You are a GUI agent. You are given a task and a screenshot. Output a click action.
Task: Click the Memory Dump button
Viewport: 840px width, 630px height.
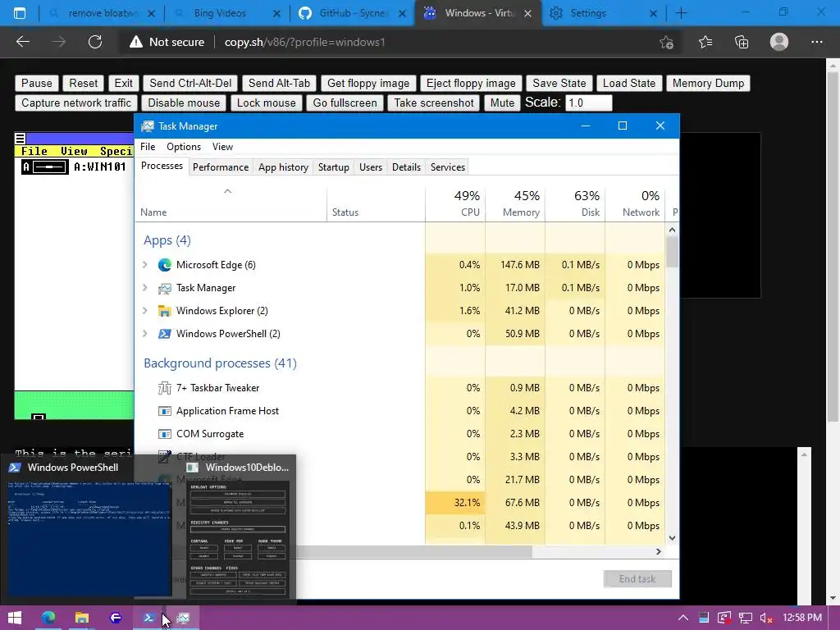click(x=708, y=83)
